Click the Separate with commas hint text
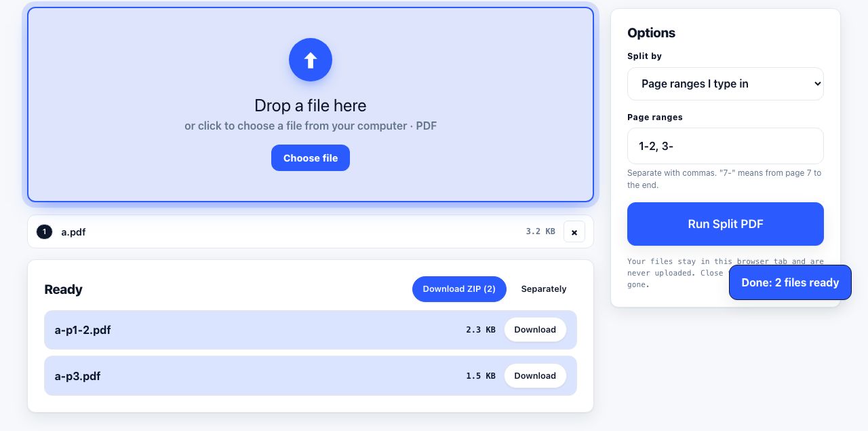The width and height of the screenshot is (868, 431). [x=724, y=179]
